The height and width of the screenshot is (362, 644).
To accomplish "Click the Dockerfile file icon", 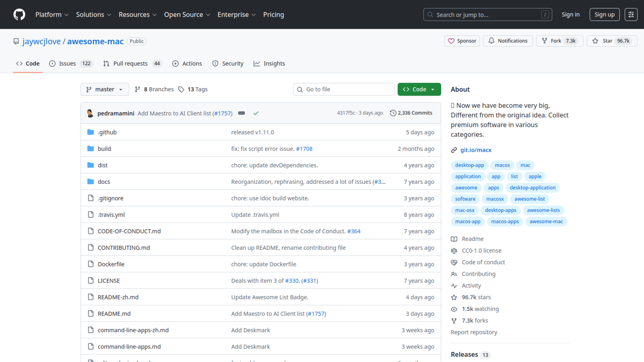I will tap(91, 264).
